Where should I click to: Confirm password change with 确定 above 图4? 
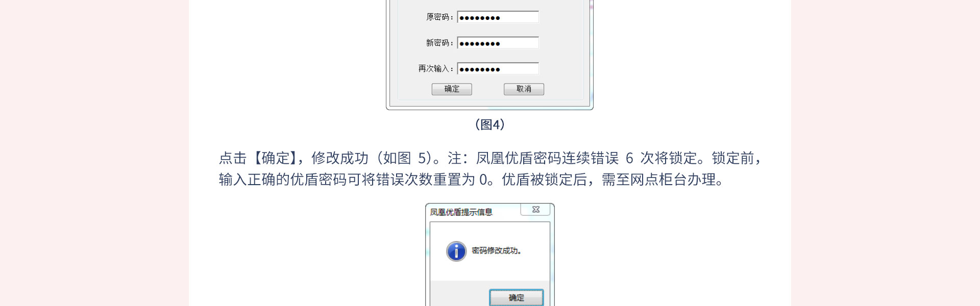pyautogui.click(x=452, y=89)
